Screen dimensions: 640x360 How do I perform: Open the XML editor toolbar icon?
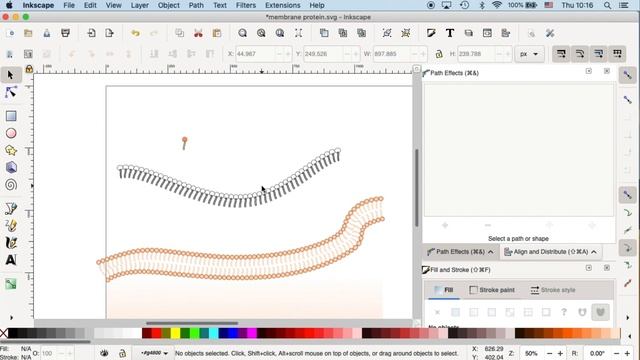point(487,33)
